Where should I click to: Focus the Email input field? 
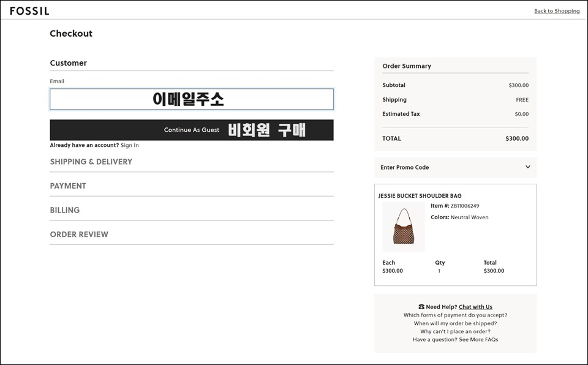(x=192, y=99)
